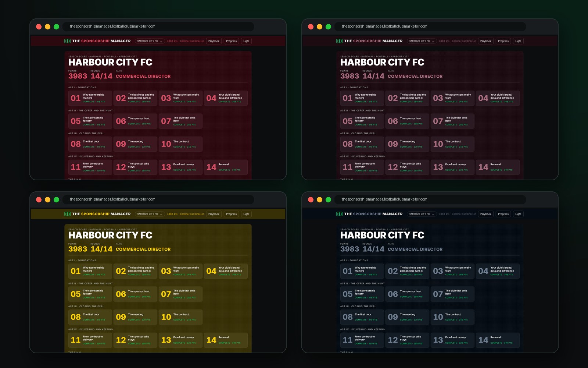Open Harbour City FC club selector in yellow window

pyautogui.click(x=149, y=214)
